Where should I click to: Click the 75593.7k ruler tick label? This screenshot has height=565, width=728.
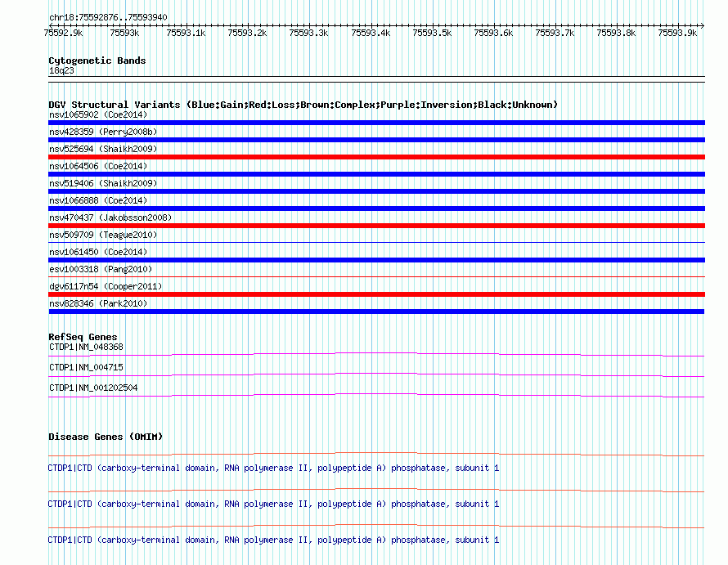coord(555,33)
